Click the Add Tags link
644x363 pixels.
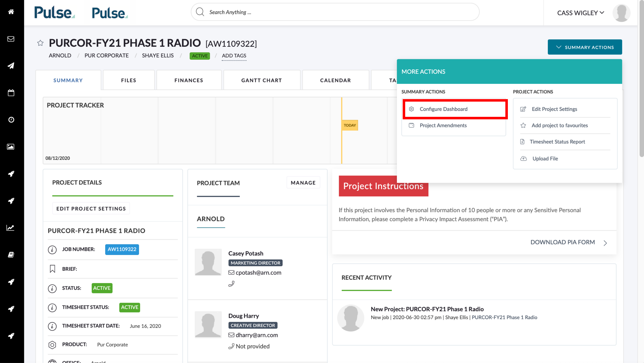234,55
